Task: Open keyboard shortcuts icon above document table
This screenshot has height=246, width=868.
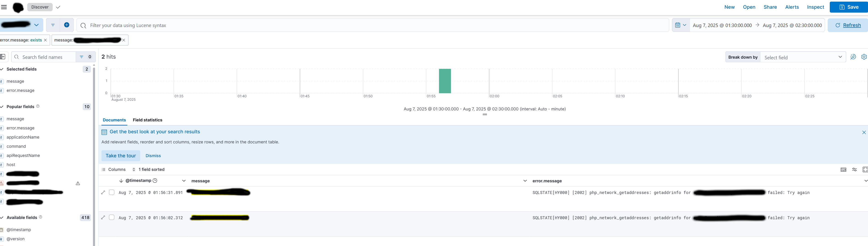Action: coord(843,169)
